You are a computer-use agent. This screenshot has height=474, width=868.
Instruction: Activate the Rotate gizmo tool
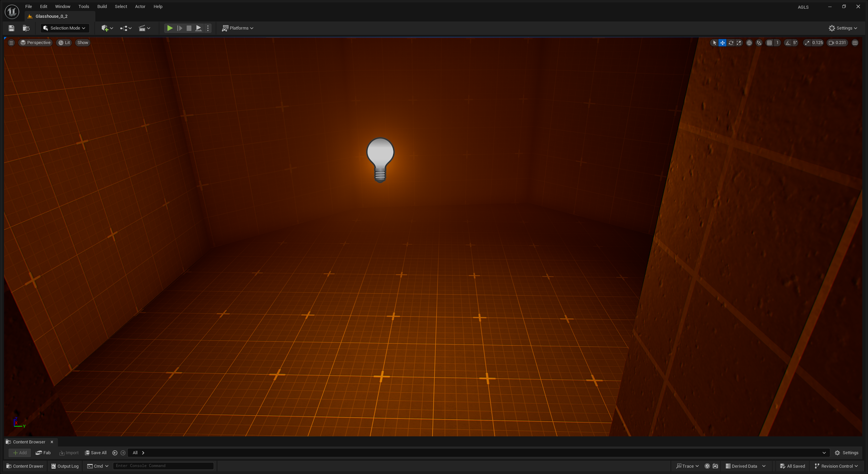pyautogui.click(x=731, y=43)
